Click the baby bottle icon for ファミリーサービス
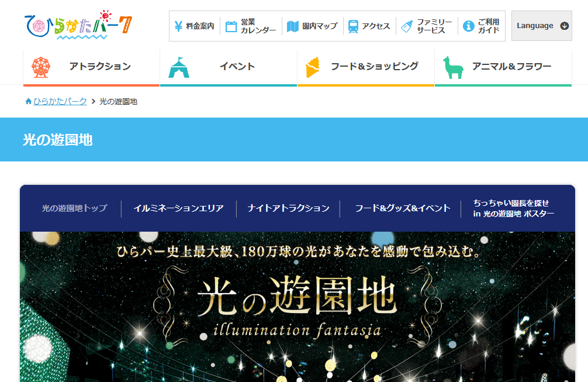The width and height of the screenshot is (588, 382). click(407, 26)
